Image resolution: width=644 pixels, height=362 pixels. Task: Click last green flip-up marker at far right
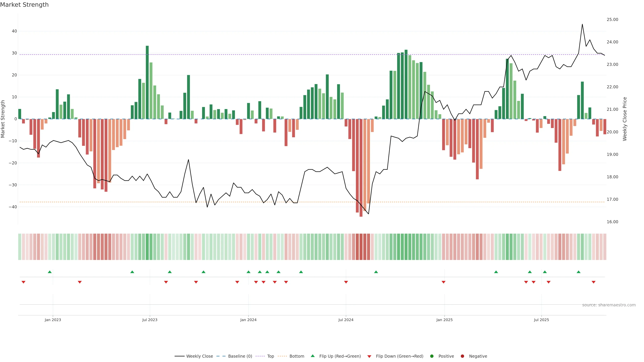point(578,272)
